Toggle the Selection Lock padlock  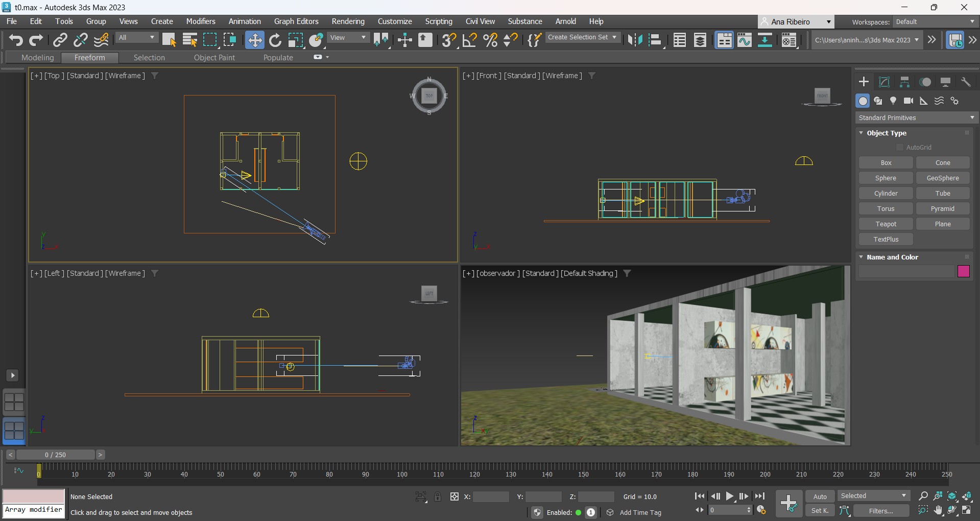pyautogui.click(x=438, y=496)
